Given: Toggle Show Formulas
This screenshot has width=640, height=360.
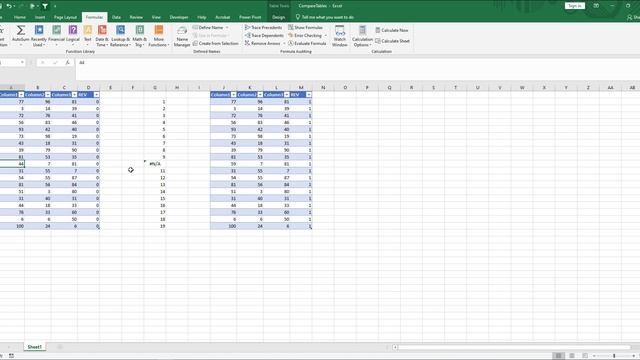Looking at the screenshot, I should click(x=305, y=27).
